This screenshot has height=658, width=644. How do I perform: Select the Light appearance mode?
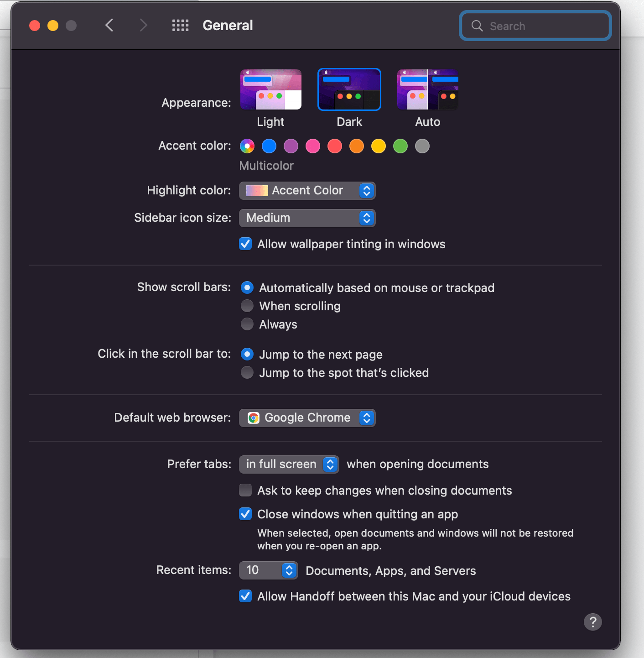(270, 89)
